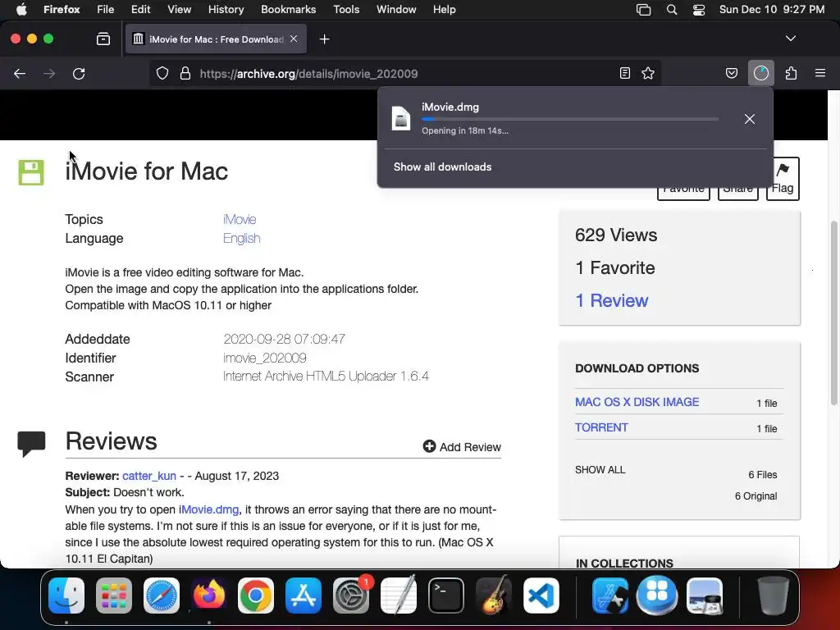Click SHOW ALL download files

[600, 470]
